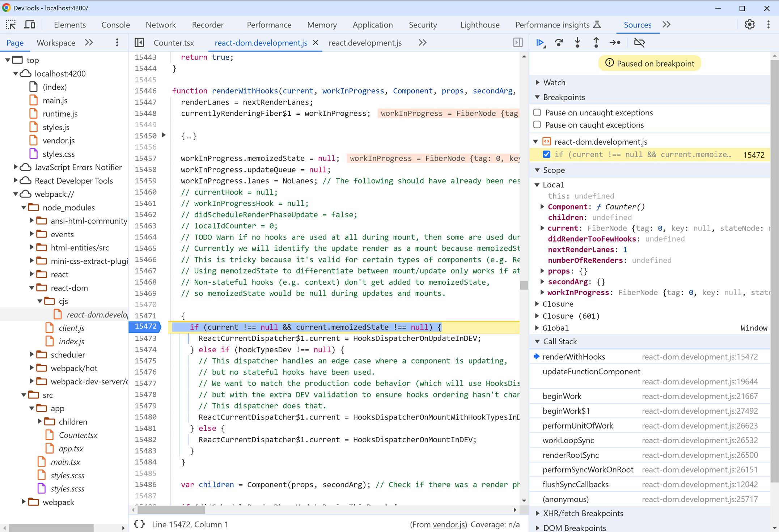Switch to the Network panel
The image size is (779, 532).
pyautogui.click(x=161, y=25)
